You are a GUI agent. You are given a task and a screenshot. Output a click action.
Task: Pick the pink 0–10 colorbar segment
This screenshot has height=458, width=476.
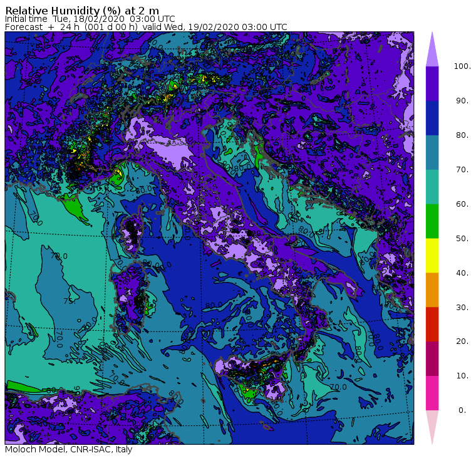[x=432, y=393]
